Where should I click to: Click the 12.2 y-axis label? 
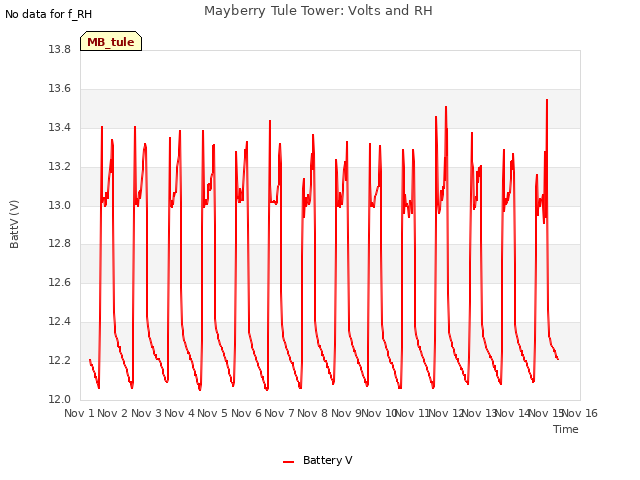pyautogui.click(x=59, y=360)
